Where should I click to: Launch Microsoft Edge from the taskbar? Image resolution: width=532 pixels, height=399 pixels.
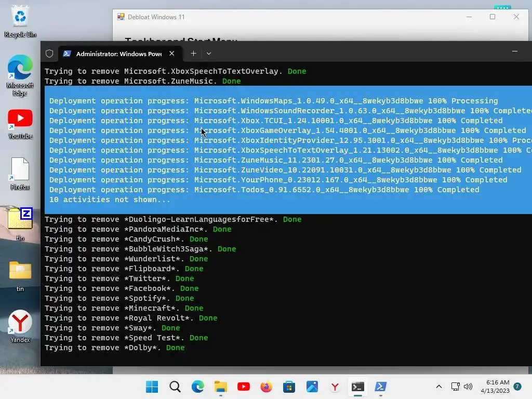198,387
